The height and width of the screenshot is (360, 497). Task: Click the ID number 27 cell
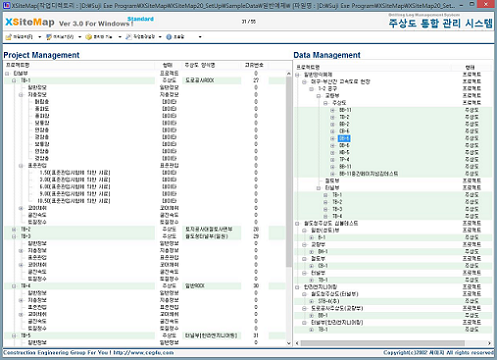click(x=256, y=81)
